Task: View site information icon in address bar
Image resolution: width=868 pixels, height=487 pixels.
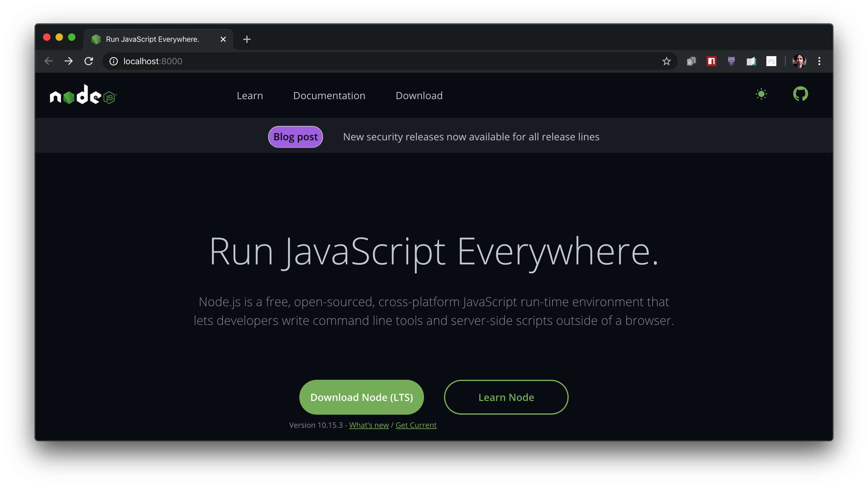Action: pos(113,61)
